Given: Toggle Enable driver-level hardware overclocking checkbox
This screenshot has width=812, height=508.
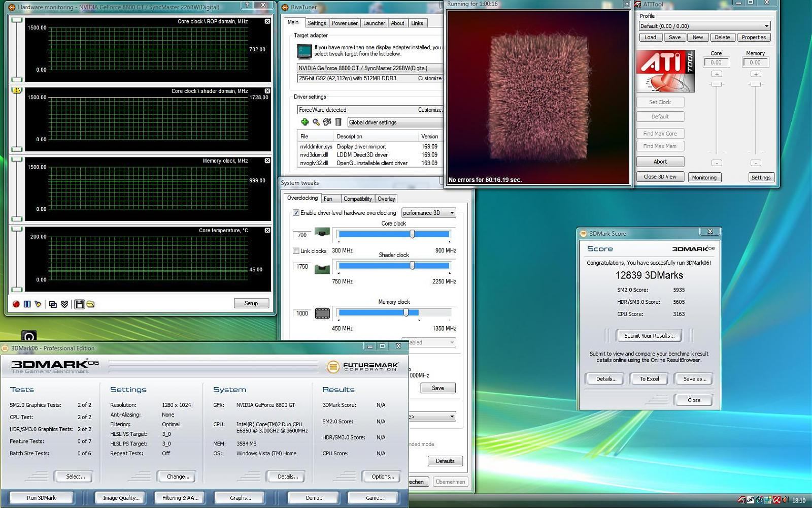Looking at the screenshot, I should pyautogui.click(x=296, y=213).
